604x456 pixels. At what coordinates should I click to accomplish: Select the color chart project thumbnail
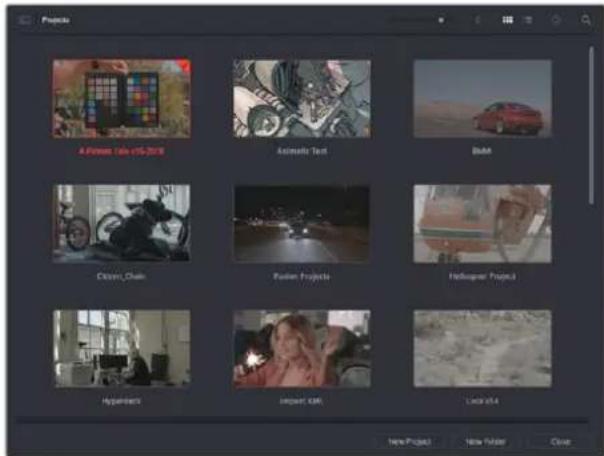122,99
